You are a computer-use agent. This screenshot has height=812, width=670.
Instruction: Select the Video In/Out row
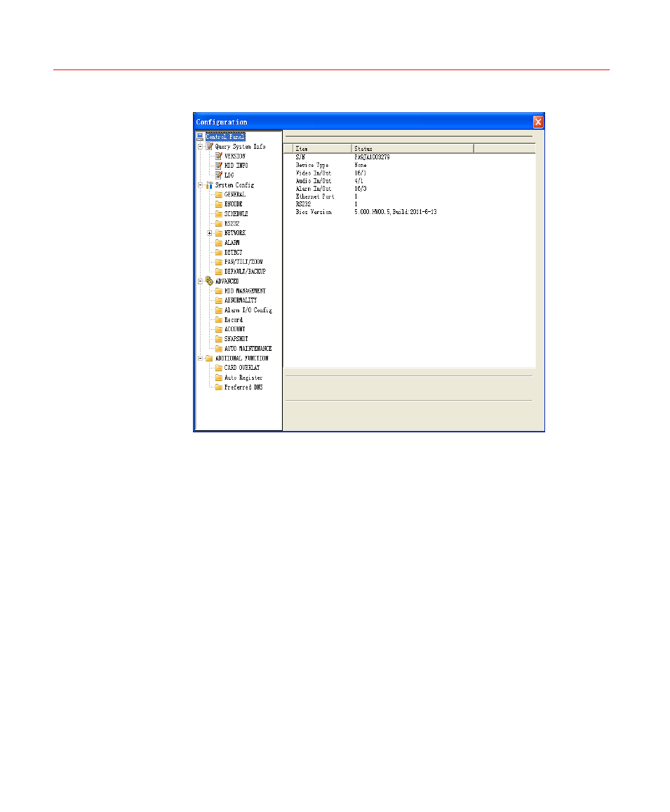(x=409, y=173)
